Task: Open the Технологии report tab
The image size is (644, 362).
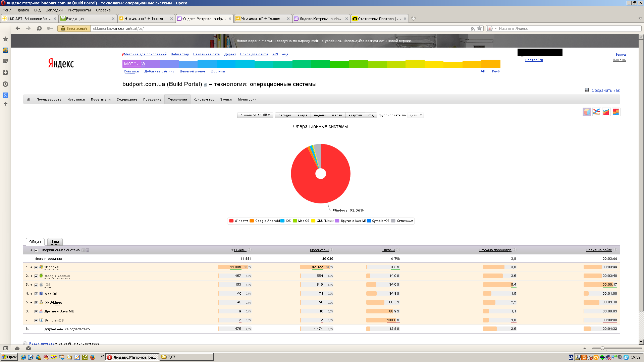Action: coord(177,100)
